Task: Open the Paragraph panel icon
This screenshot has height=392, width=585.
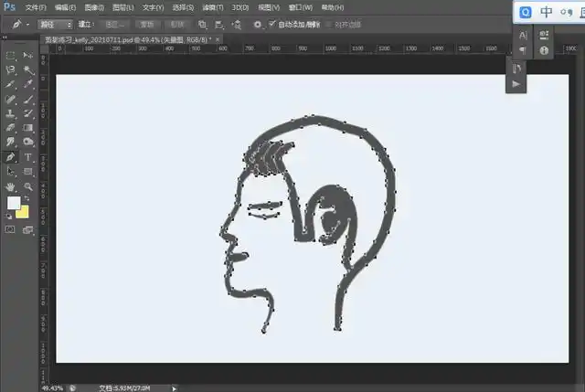Action: pyautogui.click(x=523, y=50)
